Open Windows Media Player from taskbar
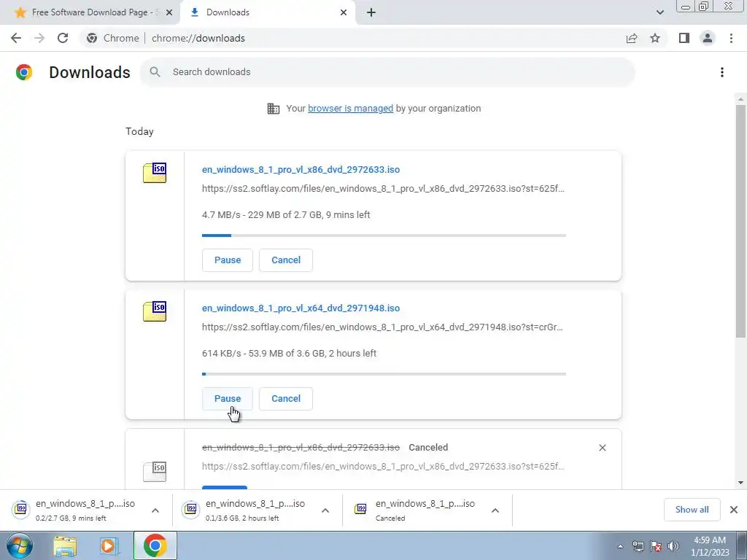 pyautogui.click(x=109, y=545)
